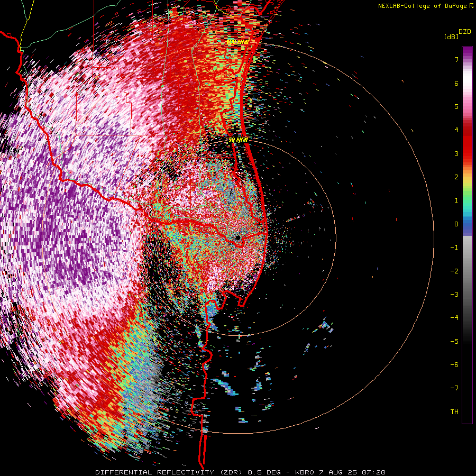Click the 7 value on the color scale

point(456,59)
